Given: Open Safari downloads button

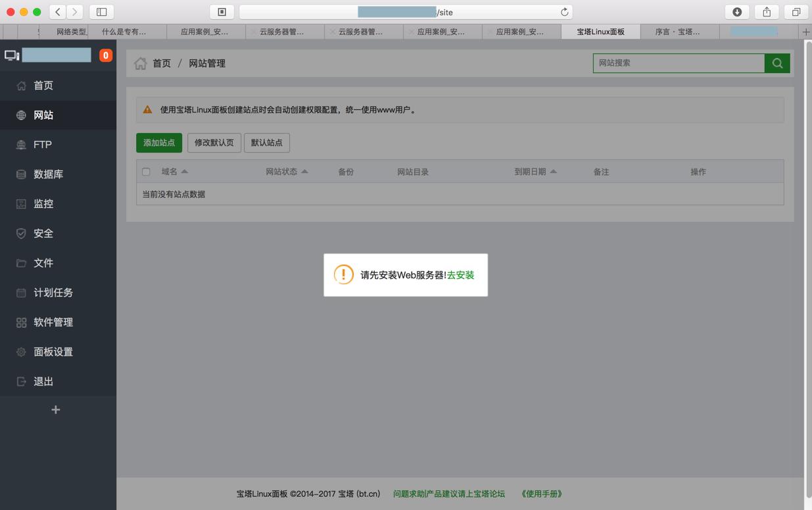Looking at the screenshot, I should pyautogui.click(x=737, y=12).
